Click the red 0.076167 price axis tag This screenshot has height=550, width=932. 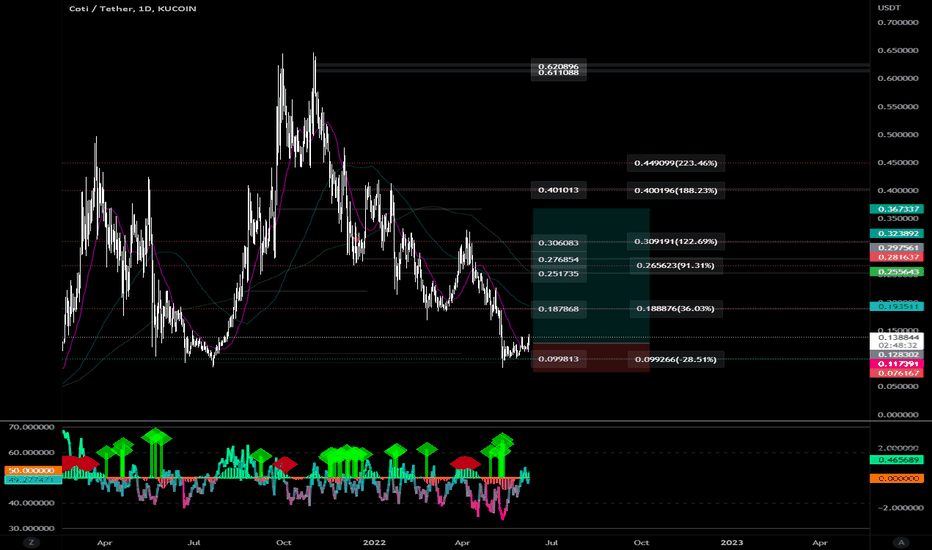coord(898,373)
